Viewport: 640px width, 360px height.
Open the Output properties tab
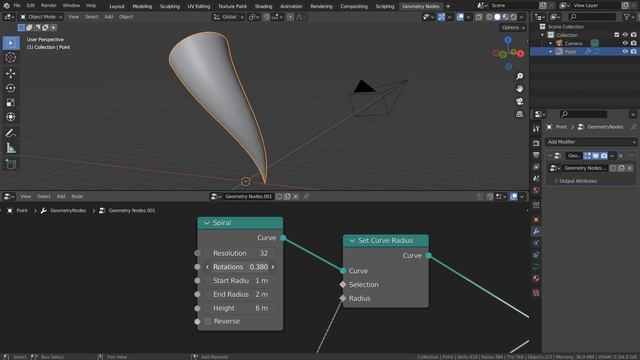click(536, 155)
